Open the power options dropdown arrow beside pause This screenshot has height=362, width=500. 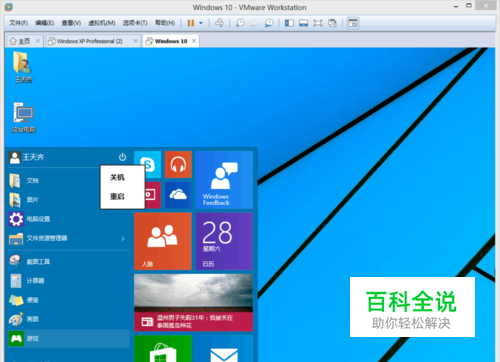201,23
